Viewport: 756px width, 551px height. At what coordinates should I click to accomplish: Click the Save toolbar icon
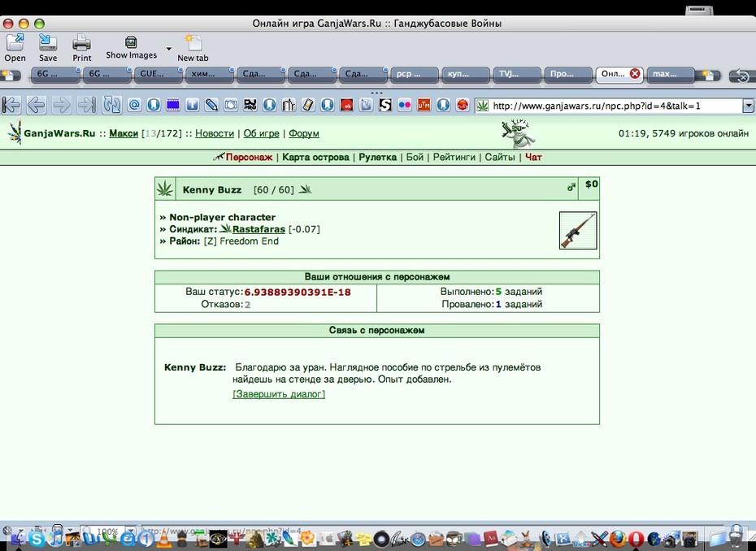pos(48,48)
